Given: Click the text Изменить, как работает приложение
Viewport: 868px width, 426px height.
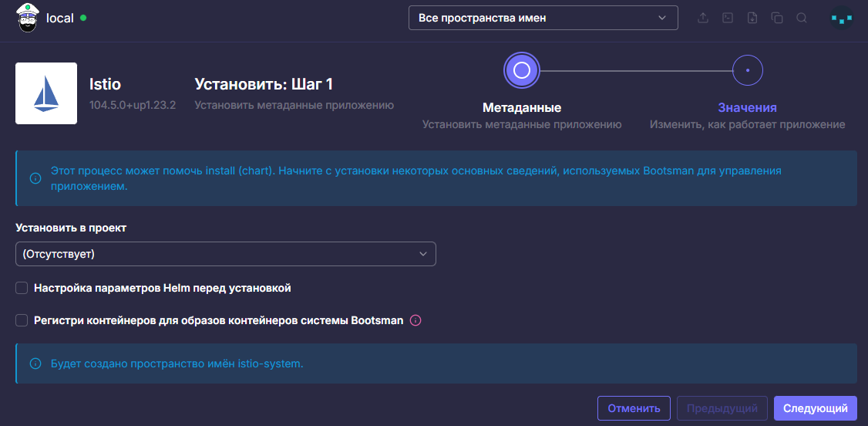Looking at the screenshot, I should pos(747,125).
